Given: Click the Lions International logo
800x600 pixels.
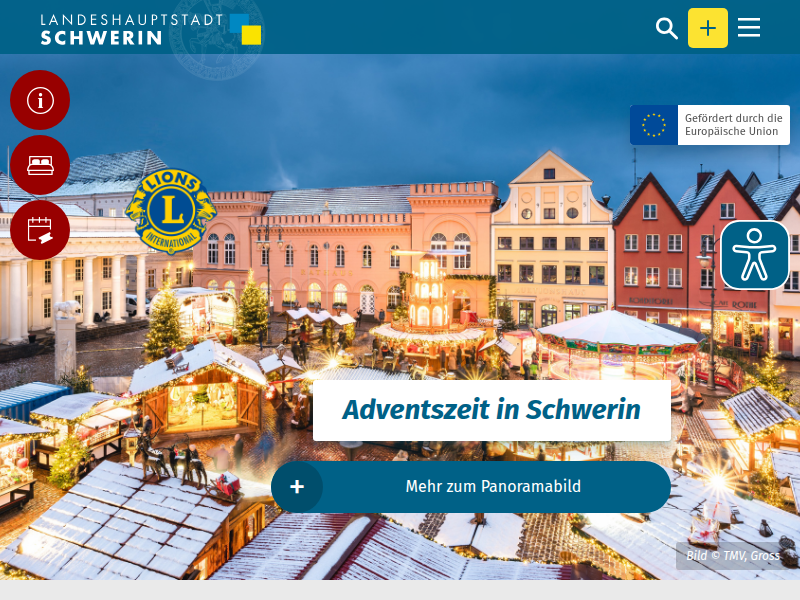Looking at the screenshot, I should pos(171,211).
